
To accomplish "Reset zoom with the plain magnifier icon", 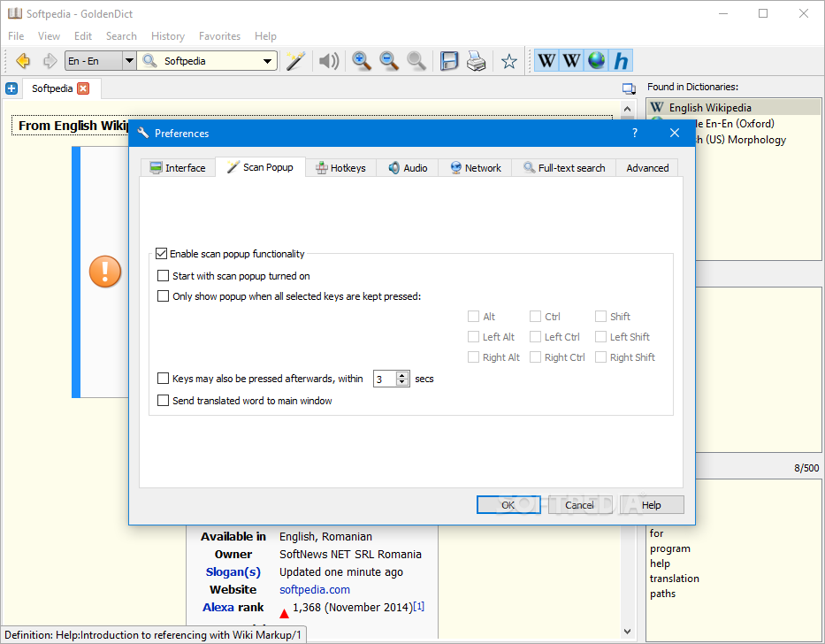I will point(416,61).
